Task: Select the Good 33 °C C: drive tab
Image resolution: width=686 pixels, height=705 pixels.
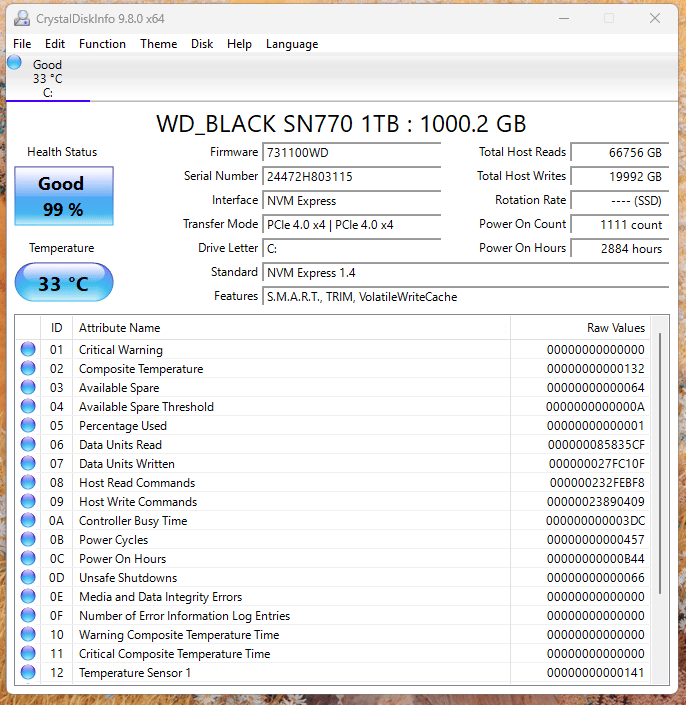Action: 48,78
